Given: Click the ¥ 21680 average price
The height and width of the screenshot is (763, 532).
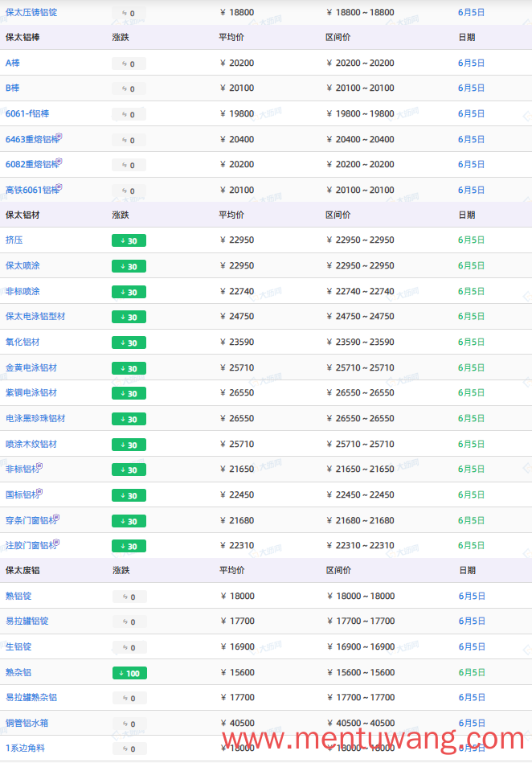Looking at the screenshot, I should tap(237, 520).
